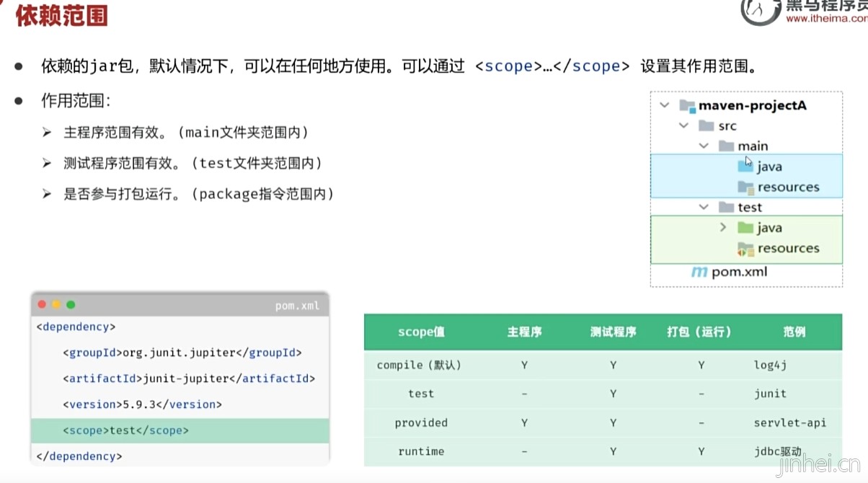
Task: Click the provided scope table cell
Action: click(x=421, y=423)
